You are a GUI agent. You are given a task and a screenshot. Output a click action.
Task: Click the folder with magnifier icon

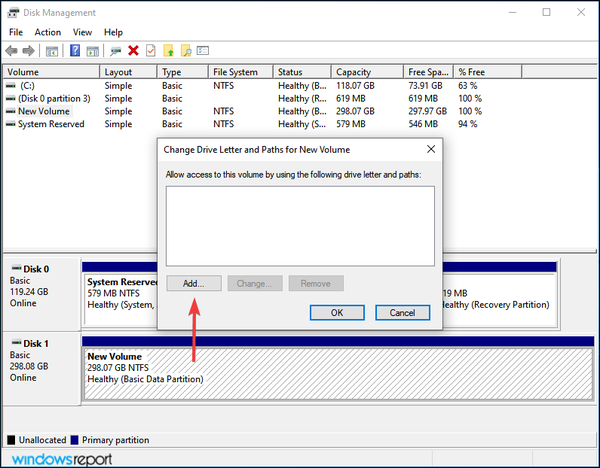(x=186, y=51)
